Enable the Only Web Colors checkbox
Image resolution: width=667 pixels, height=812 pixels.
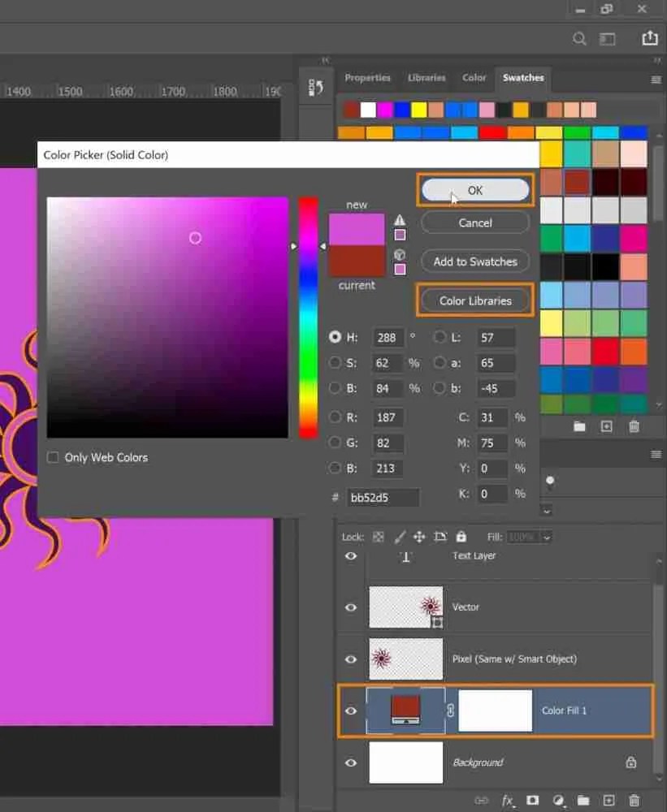point(53,457)
